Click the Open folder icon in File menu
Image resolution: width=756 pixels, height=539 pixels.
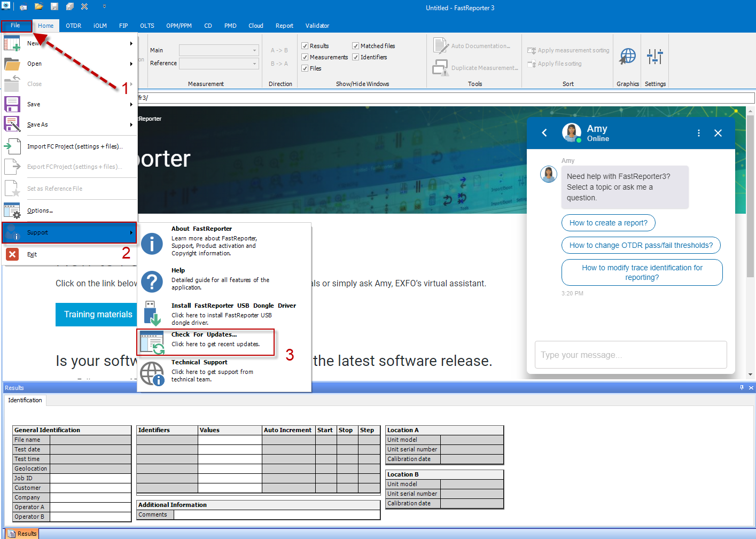click(12, 64)
